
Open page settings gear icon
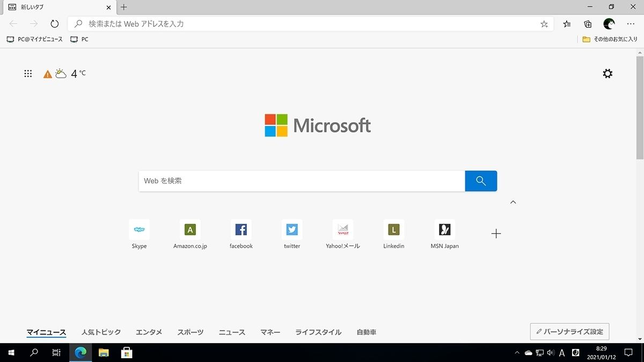click(608, 73)
